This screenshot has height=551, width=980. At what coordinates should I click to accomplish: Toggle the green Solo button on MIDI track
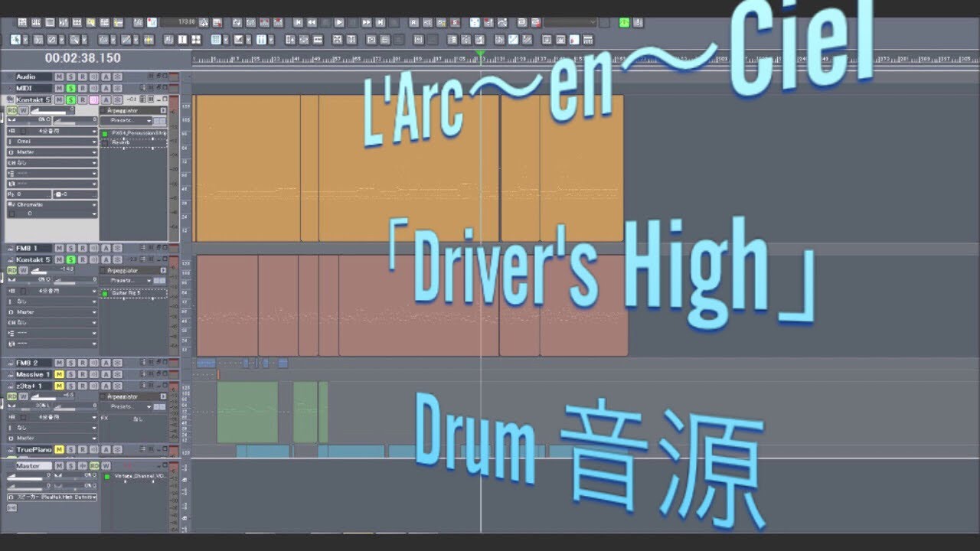click(x=70, y=88)
